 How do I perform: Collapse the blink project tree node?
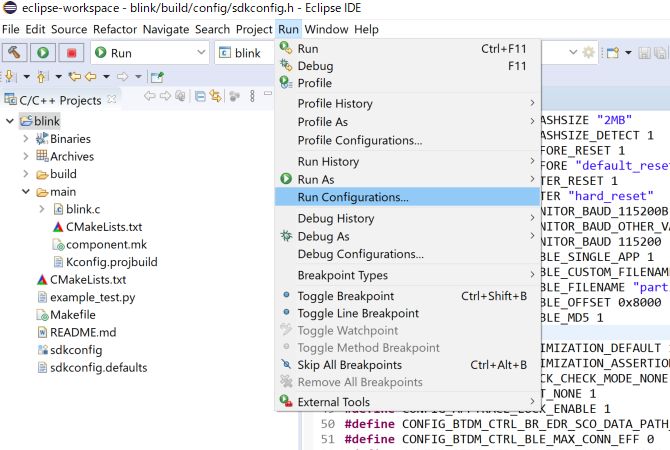[10, 121]
